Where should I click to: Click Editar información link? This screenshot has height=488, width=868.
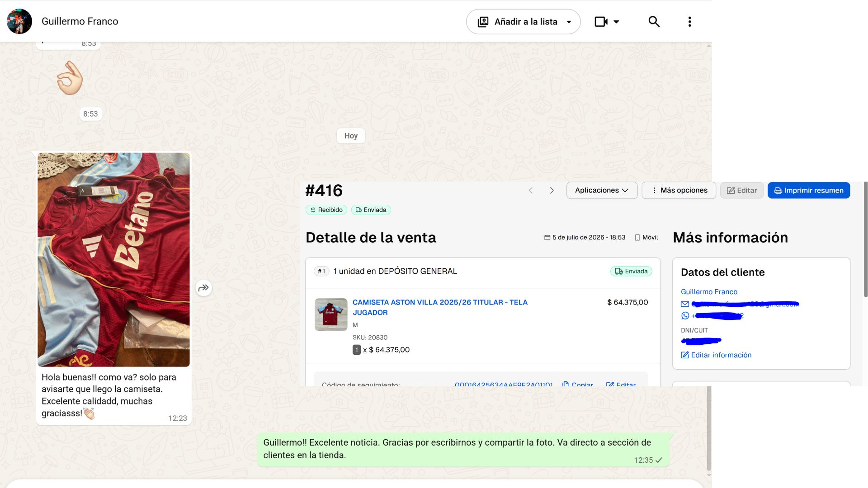716,355
